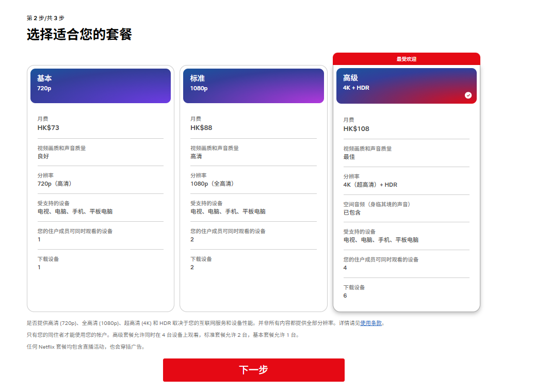Click the HK$73 monthly price
534x392 pixels.
coord(48,128)
